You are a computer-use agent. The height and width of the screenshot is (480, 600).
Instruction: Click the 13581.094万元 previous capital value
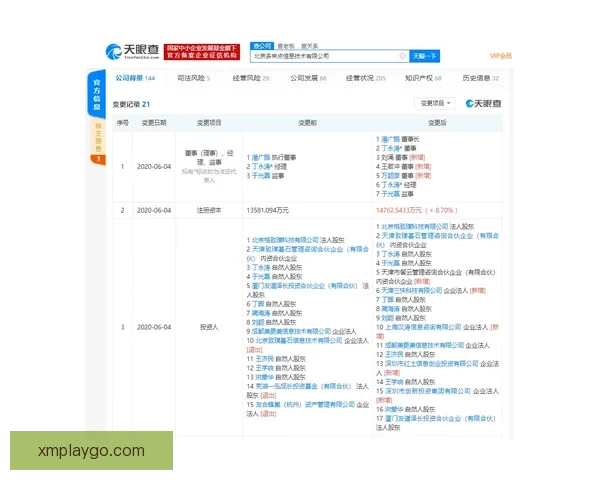(x=267, y=210)
